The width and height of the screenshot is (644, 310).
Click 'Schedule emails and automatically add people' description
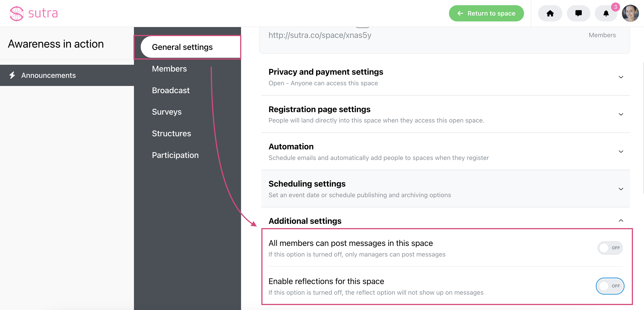tap(379, 158)
